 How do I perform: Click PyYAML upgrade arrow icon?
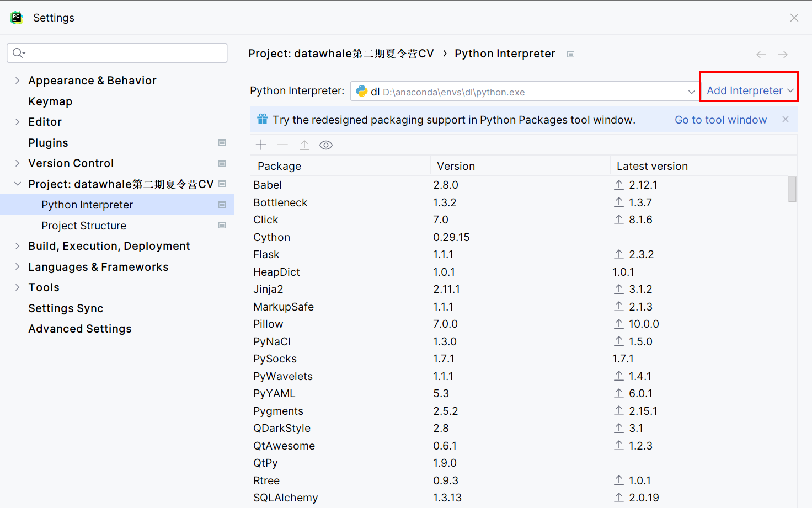click(x=619, y=393)
